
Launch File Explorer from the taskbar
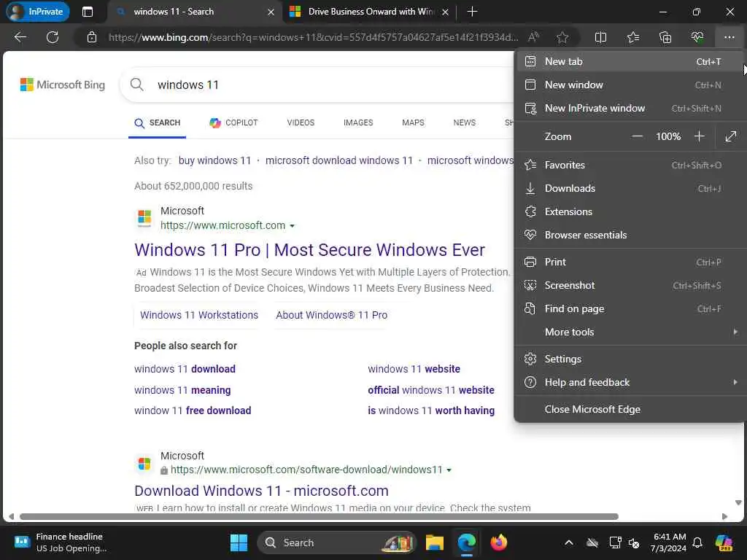435,542
